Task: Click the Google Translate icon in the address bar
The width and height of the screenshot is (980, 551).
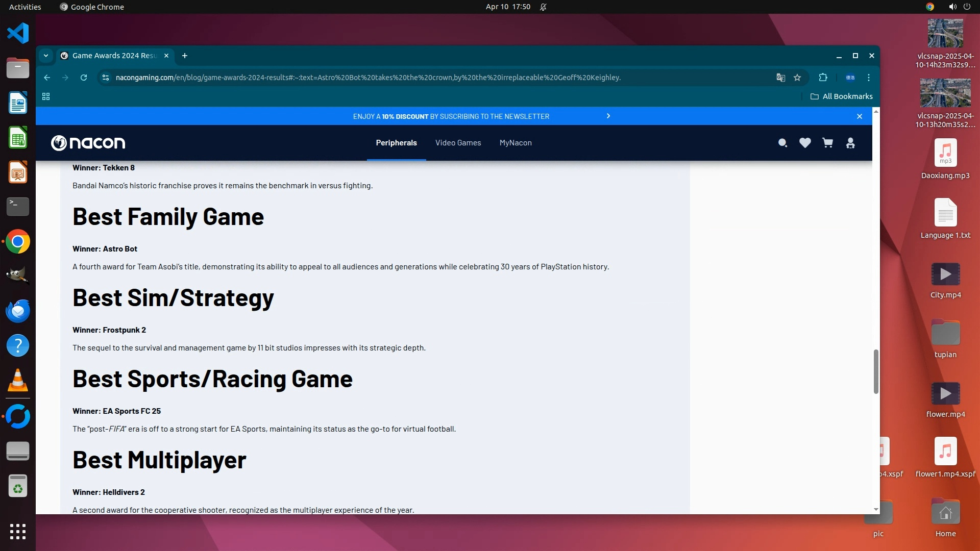Action: point(780,78)
